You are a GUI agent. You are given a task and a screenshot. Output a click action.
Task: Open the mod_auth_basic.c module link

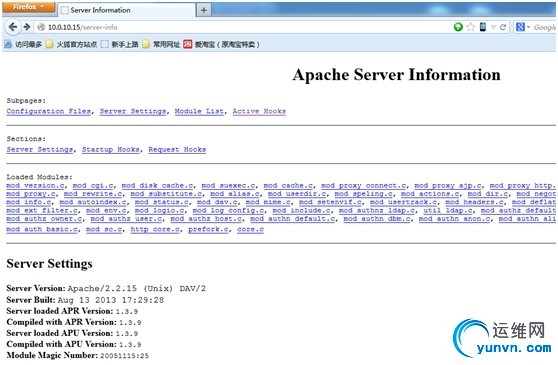pos(42,229)
